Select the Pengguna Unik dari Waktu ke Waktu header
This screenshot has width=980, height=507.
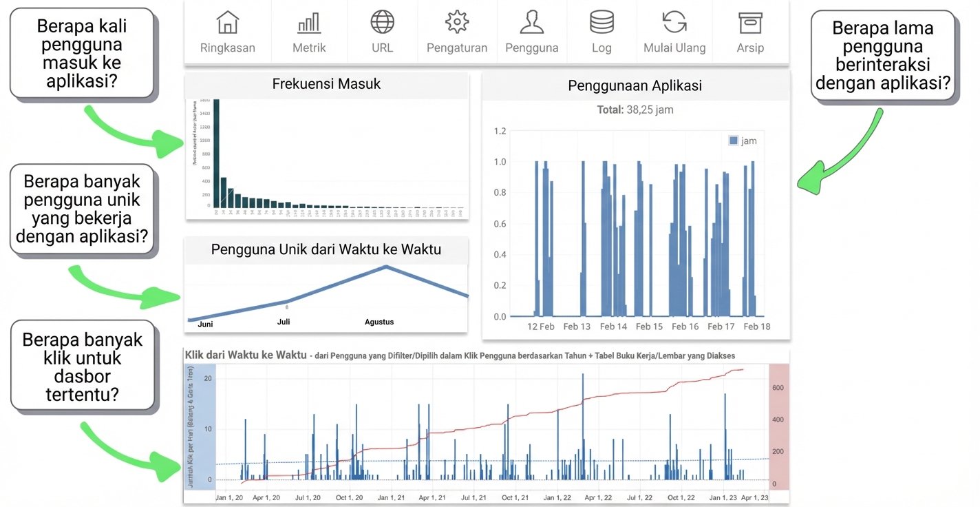(326, 249)
